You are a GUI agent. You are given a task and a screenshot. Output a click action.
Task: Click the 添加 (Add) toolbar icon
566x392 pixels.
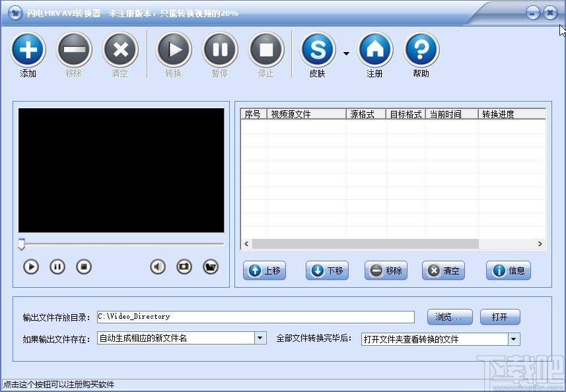[x=27, y=49]
